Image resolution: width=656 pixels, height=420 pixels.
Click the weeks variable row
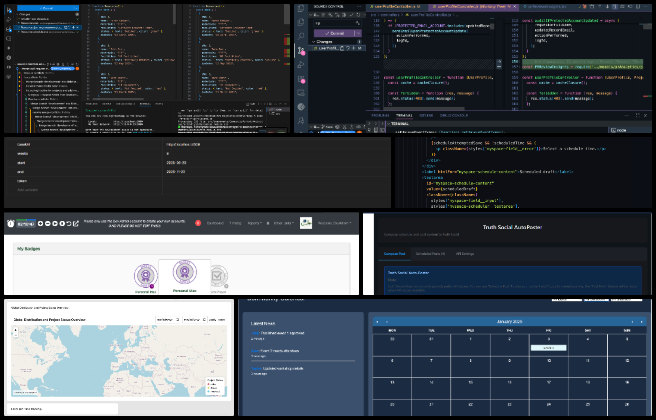pyautogui.click(x=197, y=154)
